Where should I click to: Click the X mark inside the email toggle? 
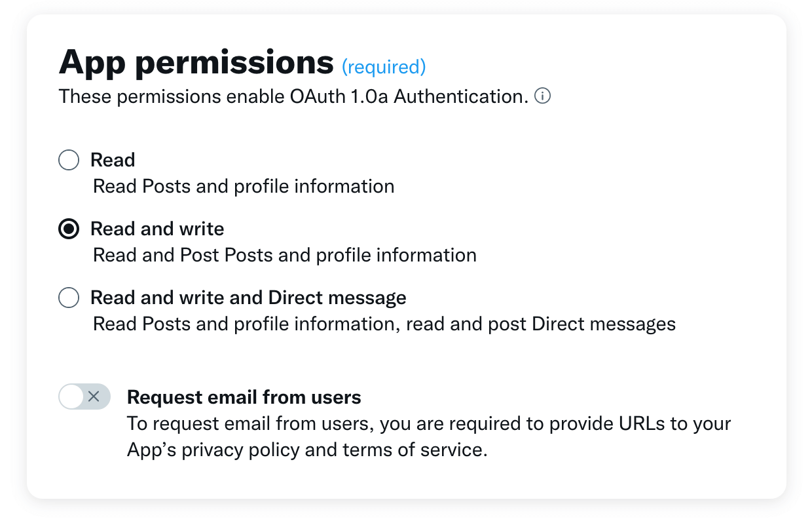click(x=94, y=397)
